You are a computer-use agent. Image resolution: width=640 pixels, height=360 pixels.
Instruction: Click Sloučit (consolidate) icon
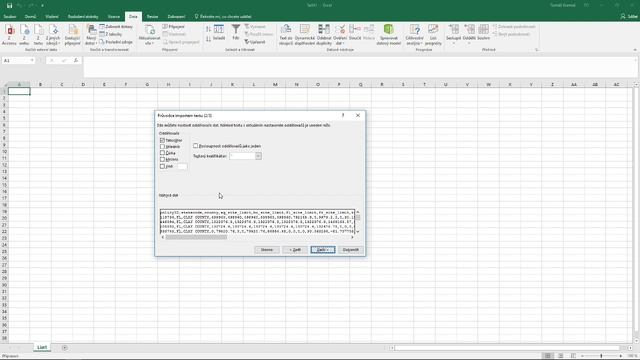tap(355, 32)
